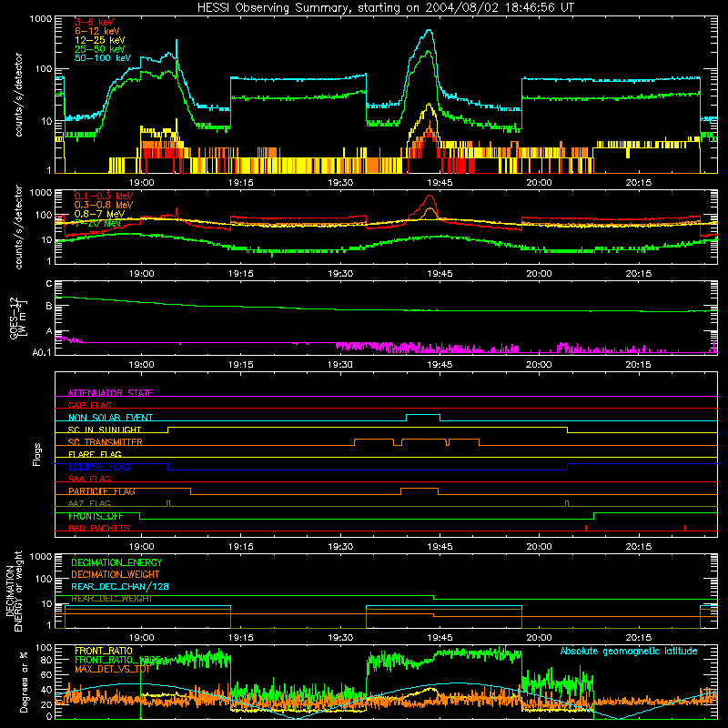728x728 pixels.
Task: Click the ECLIPSE_FLAG label
Action: (99, 467)
